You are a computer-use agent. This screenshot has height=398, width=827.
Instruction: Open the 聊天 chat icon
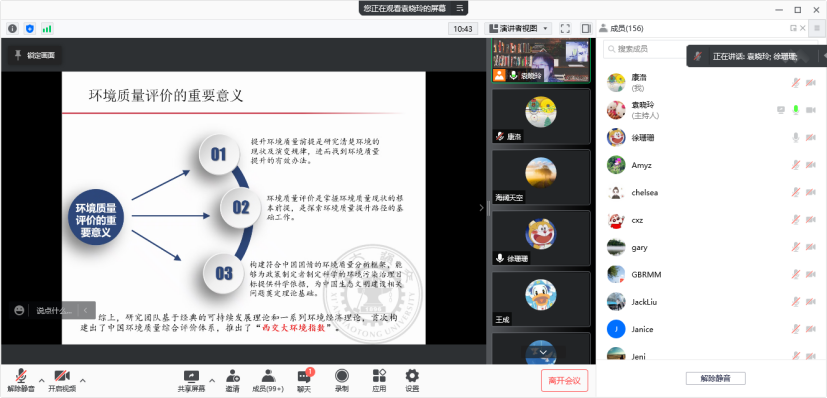click(304, 381)
